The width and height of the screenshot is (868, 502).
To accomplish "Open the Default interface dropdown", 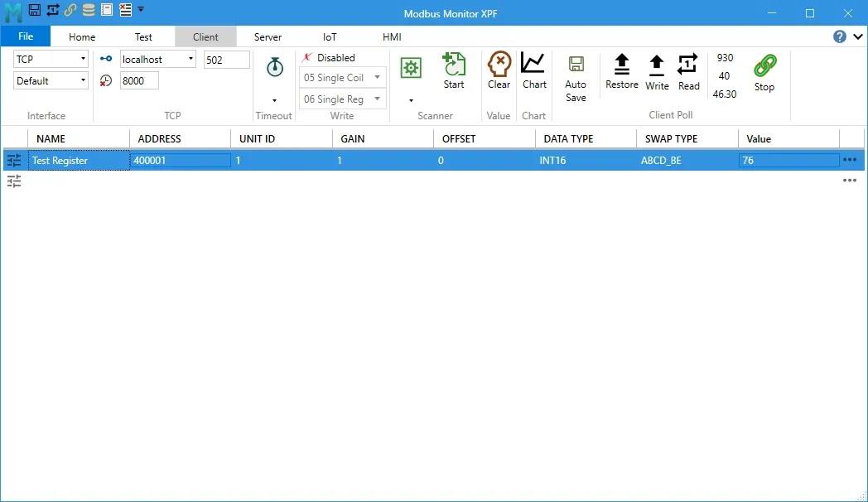I will (51, 81).
